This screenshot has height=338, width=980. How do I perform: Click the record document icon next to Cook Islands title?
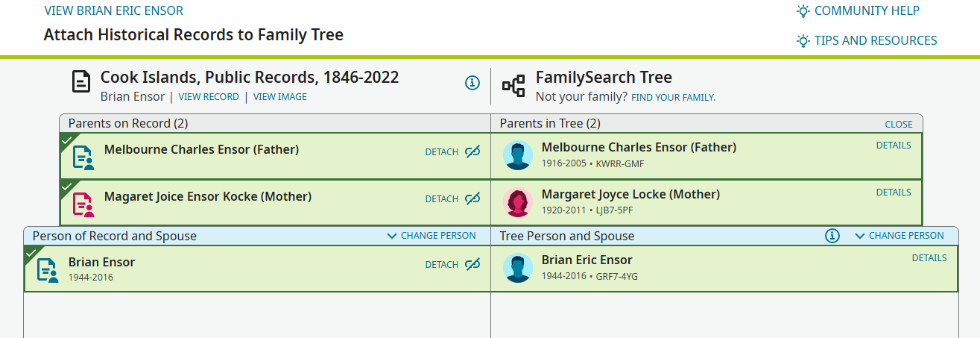click(x=81, y=81)
